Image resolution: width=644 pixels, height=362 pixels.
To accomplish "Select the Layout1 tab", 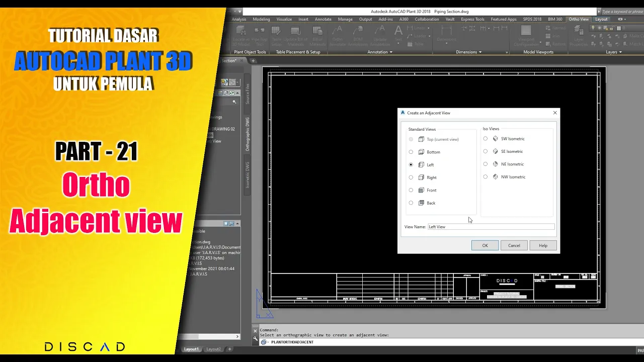I will pyautogui.click(x=191, y=349).
